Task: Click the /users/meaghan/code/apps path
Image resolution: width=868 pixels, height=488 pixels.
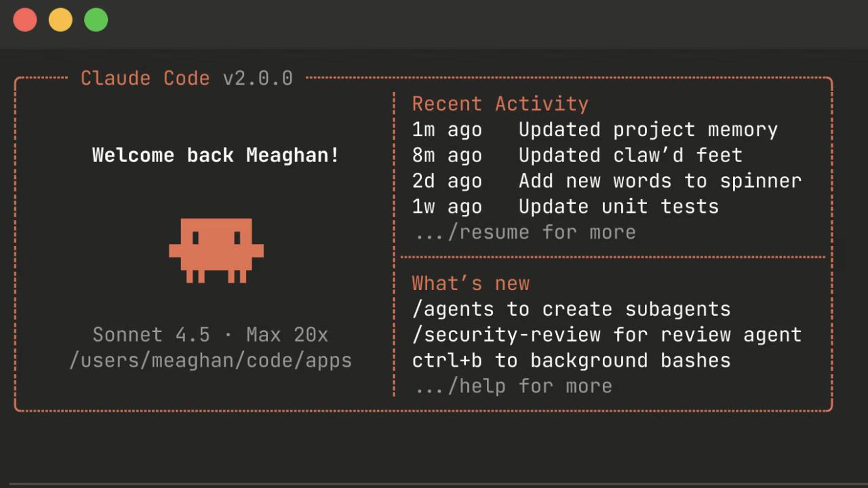Action: coord(211,361)
